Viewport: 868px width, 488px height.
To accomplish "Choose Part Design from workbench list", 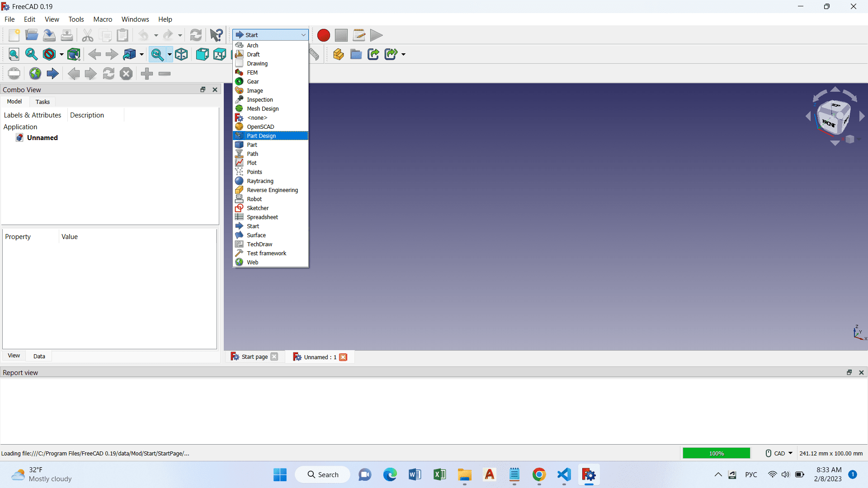I will pos(261,136).
